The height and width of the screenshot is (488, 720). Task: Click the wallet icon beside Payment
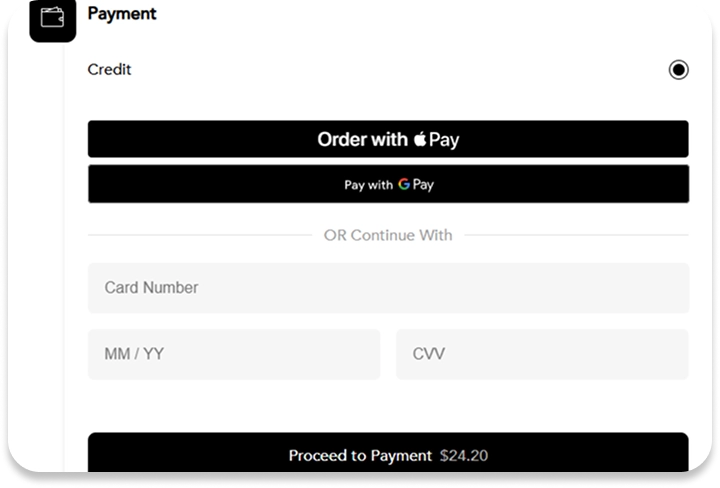click(53, 18)
